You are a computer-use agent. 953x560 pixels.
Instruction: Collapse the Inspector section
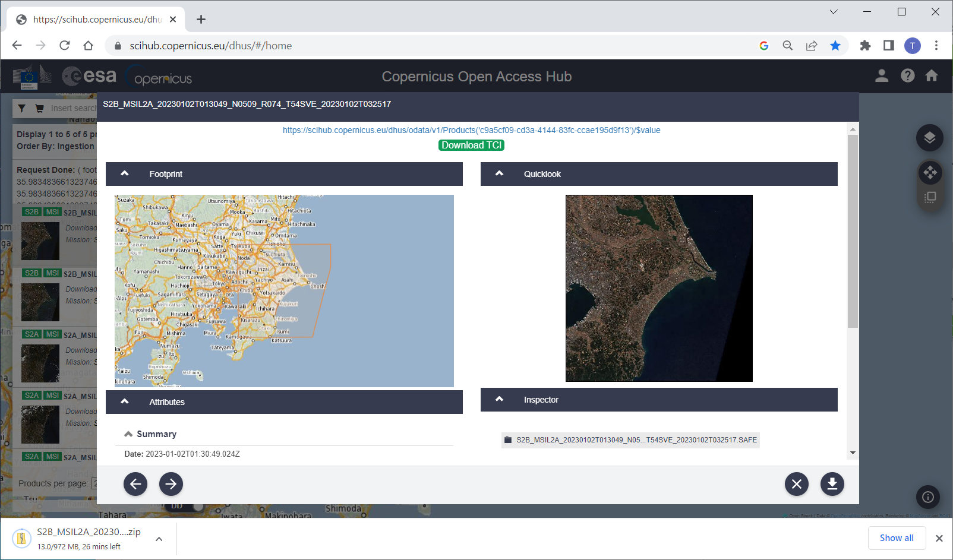(x=500, y=400)
